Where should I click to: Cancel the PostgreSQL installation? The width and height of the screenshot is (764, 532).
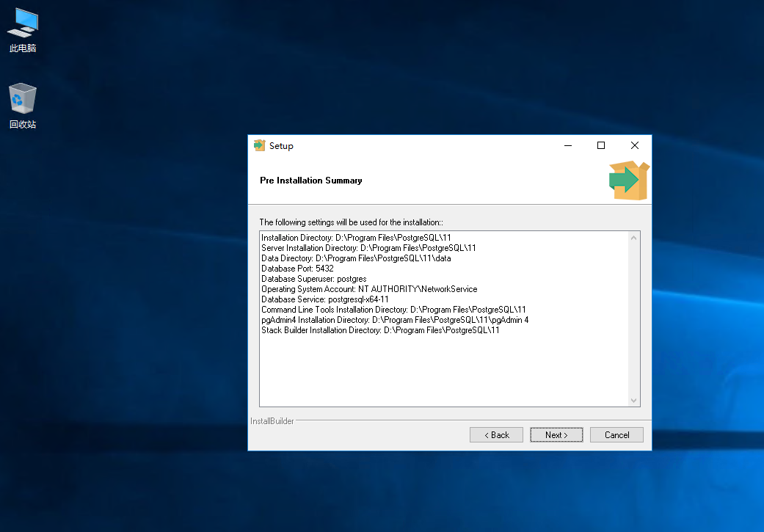pyautogui.click(x=616, y=434)
